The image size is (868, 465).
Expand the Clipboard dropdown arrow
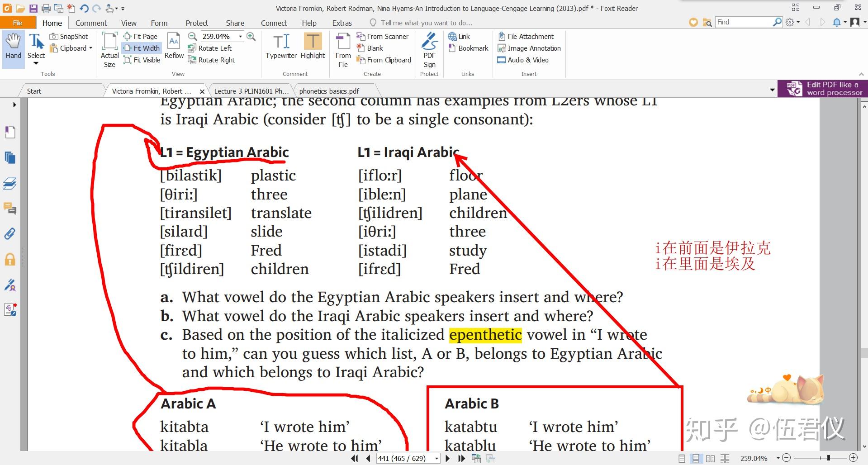pos(90,48)
